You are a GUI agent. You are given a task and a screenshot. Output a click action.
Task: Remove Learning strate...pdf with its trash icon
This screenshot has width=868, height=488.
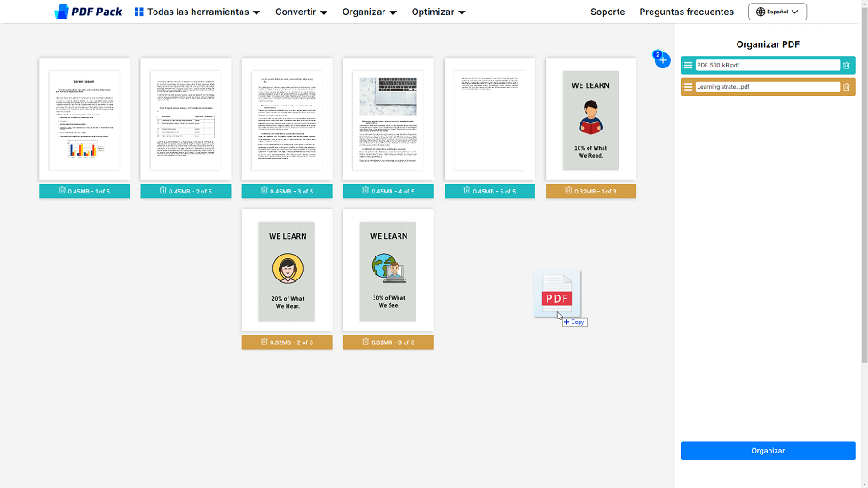(x=846, y=87)
